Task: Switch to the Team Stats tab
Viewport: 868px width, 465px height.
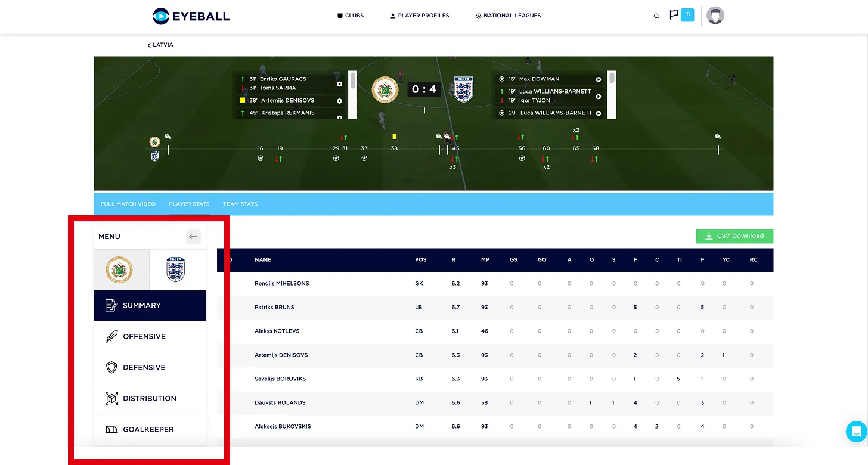Action: coord(240,204)
